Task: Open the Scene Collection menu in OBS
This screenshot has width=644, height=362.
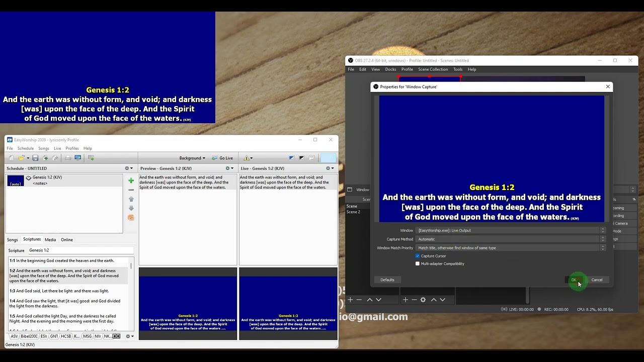Action: [433, 69]
